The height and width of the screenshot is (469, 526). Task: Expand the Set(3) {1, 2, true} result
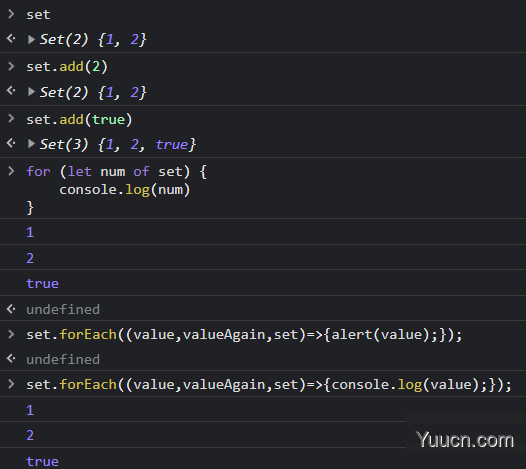(31, 144)
